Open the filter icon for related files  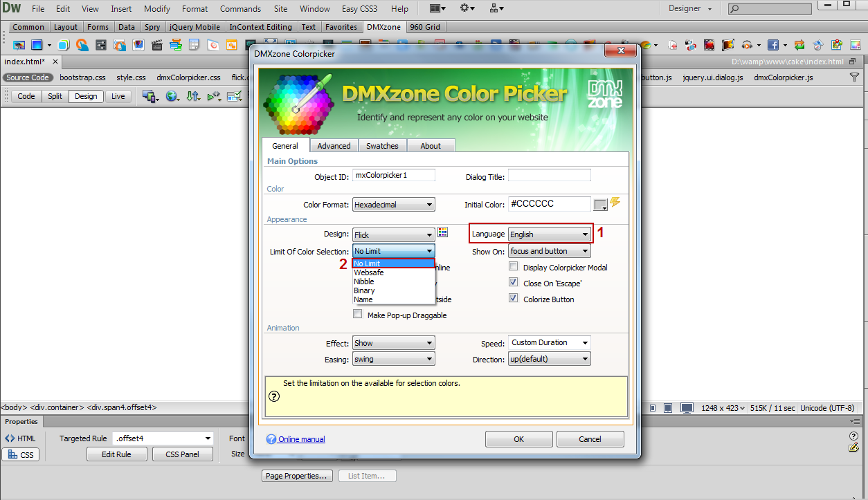(x=854, y=77)
